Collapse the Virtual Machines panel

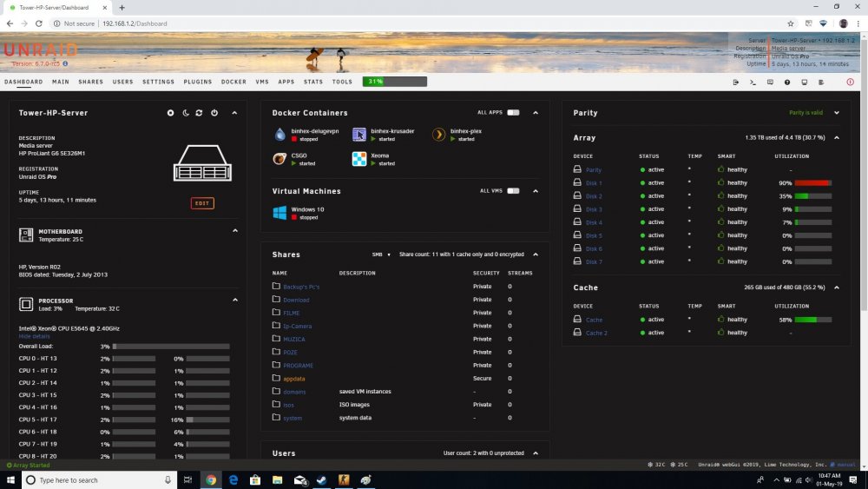[x=536, y=191]
